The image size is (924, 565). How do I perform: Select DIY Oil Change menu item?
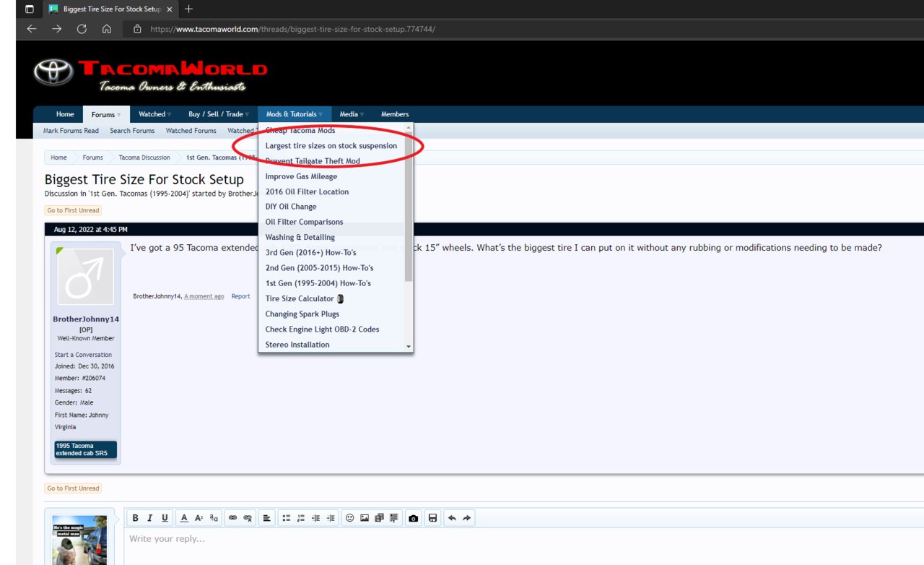click(291, 207)
